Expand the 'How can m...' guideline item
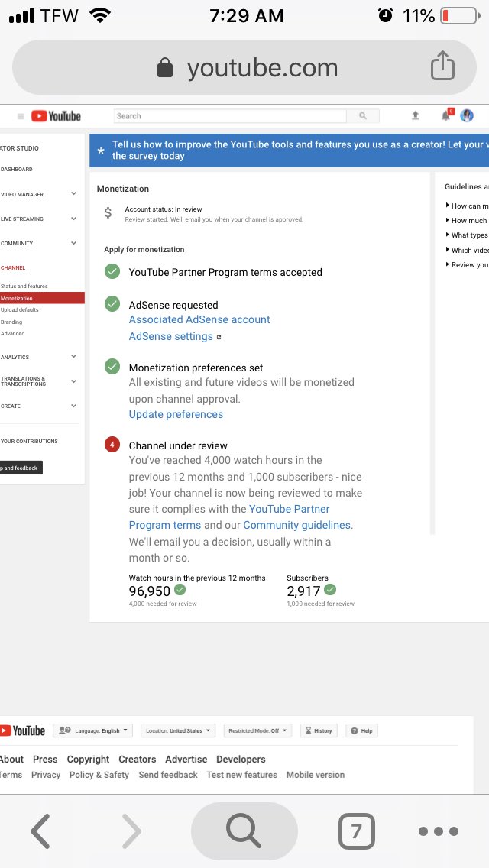 pyautogui.click(x=466, y=206)
